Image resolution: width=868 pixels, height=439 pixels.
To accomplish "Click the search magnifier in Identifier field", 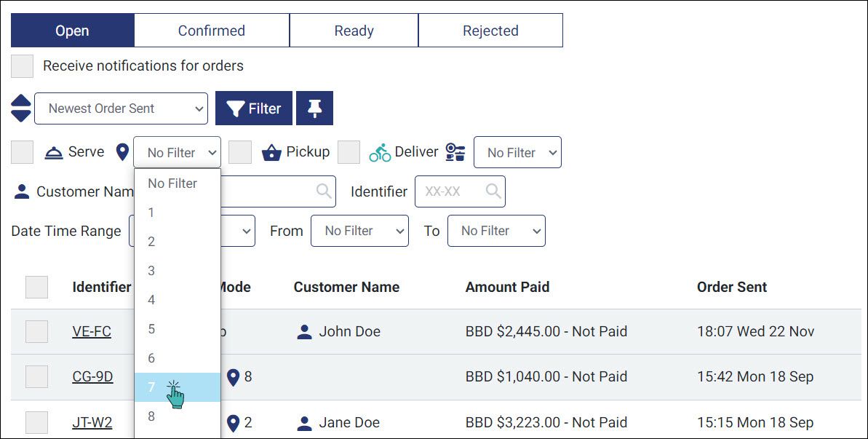I will (493, 191).
